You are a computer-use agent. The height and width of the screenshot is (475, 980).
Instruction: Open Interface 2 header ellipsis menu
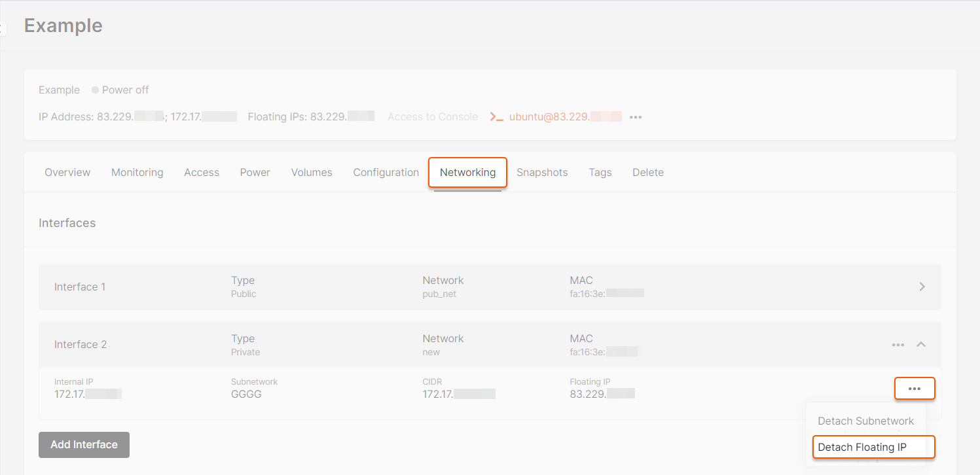tap(898, 345)
